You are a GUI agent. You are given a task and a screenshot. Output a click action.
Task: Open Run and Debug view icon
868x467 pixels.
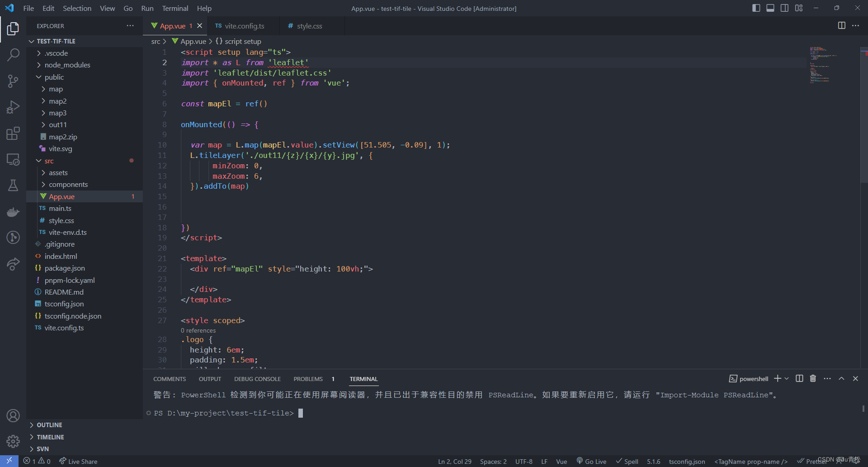pos(13,107)
